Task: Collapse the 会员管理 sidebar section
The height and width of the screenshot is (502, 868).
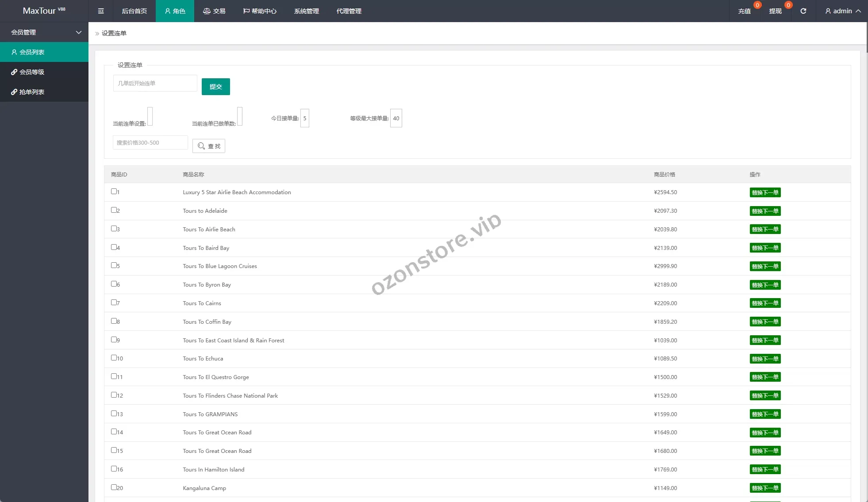Action: tap(44, 32)
